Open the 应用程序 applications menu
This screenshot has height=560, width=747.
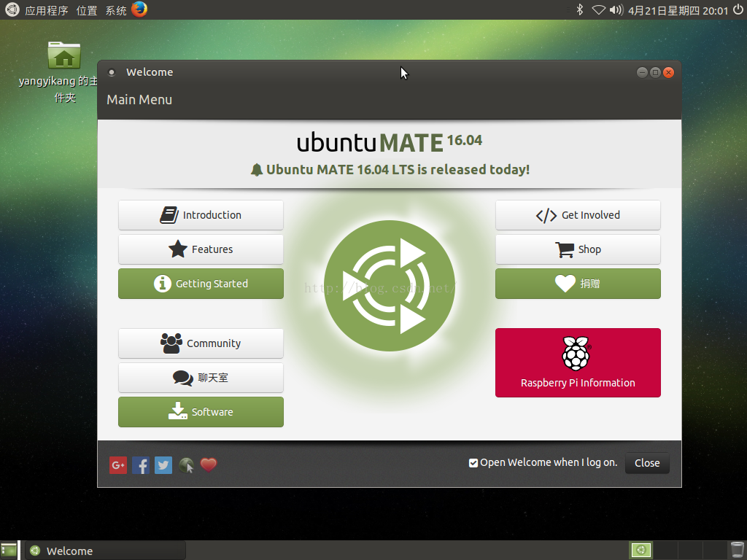tap(46, 10)
